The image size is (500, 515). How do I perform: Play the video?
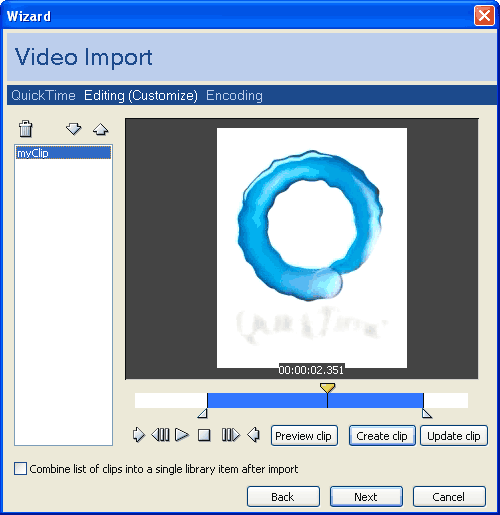[x=182, y=435]
